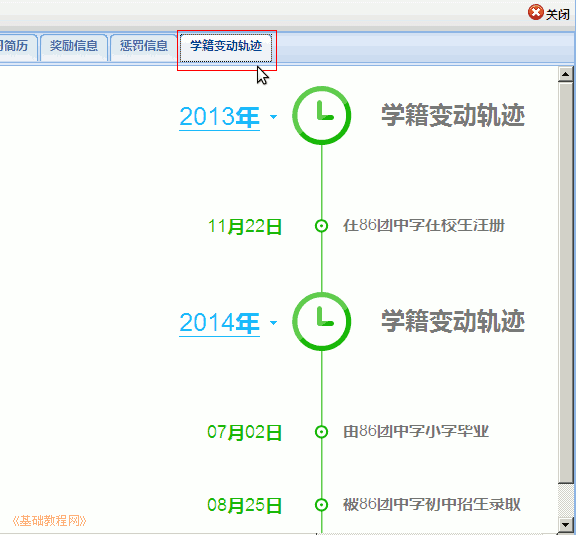Click the scrollbar down arrow
The height and width of the screenshot is (535, 578).
[565, 524]
